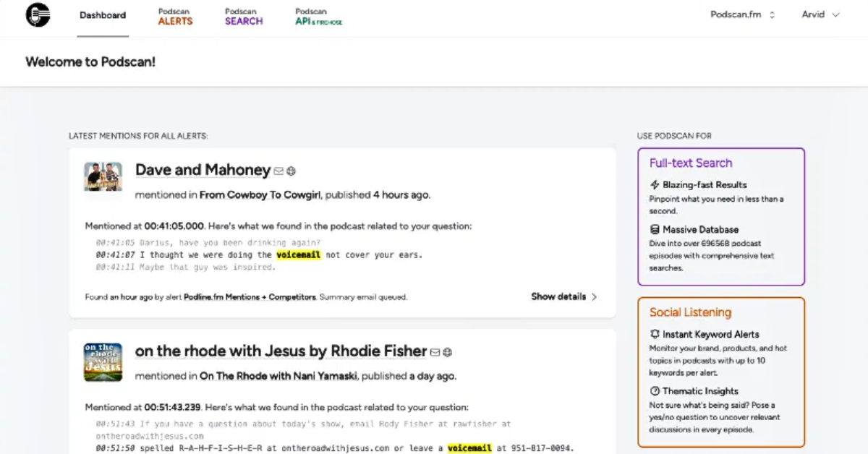Click the Full-text Search card heading

(x=691, y=163)
